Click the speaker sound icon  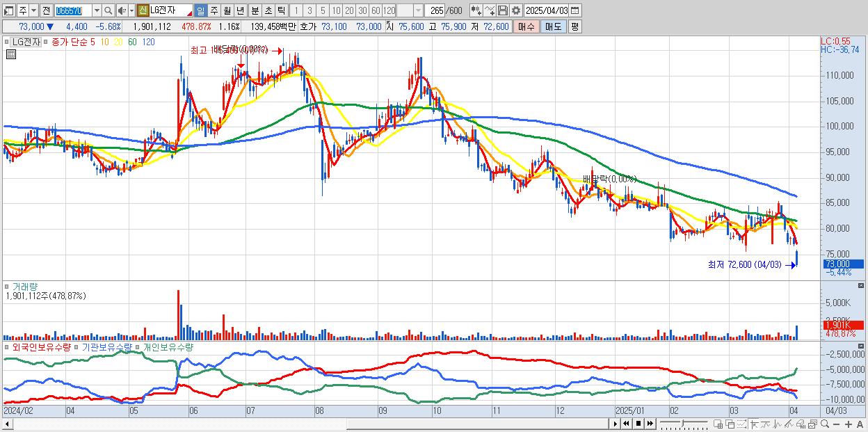121,10
